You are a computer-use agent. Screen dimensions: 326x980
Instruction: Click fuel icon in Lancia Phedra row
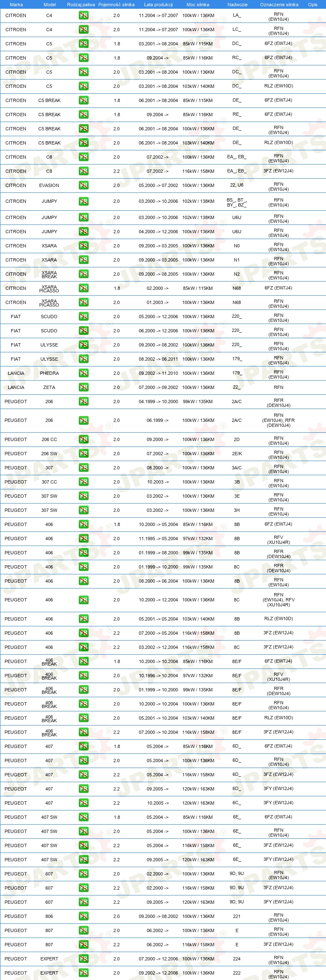coord(84,373)
